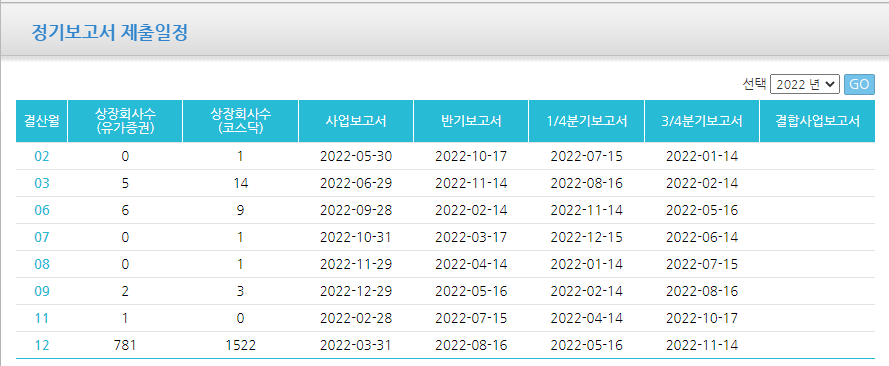
Task: Open settlement month 08 link
Action: (42, 264)
